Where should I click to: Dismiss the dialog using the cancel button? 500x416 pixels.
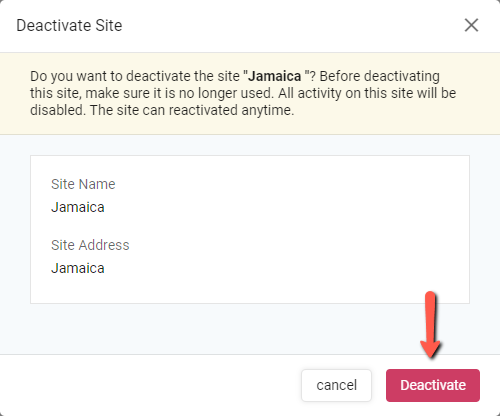click(x=336, y=385)
